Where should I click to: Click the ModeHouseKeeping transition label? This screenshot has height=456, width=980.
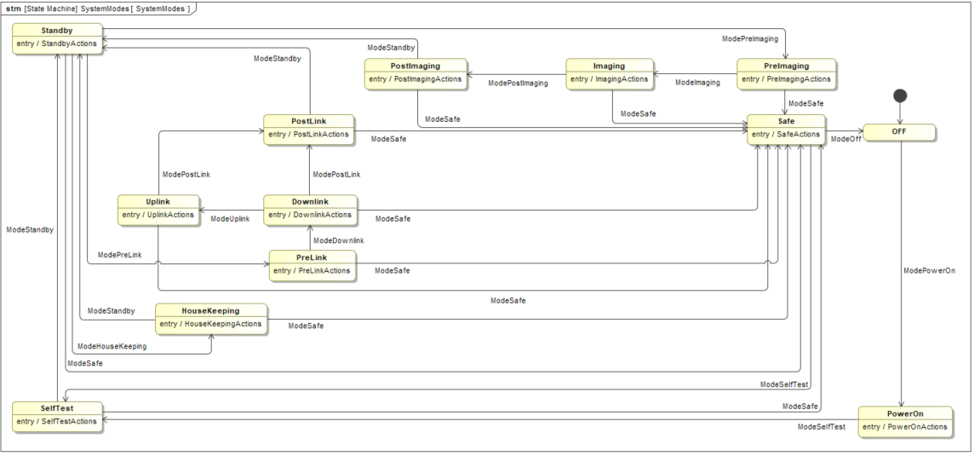(112, 347)
